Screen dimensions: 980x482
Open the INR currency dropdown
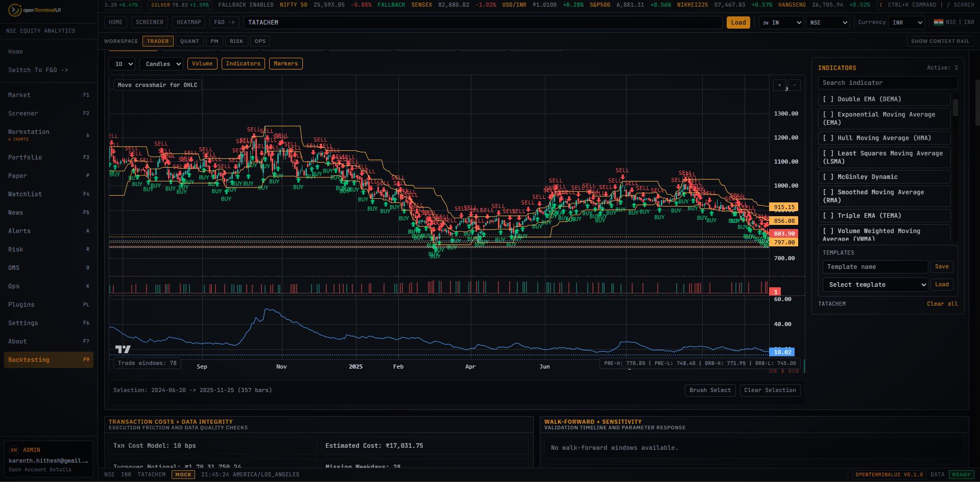tap(906, 22)
